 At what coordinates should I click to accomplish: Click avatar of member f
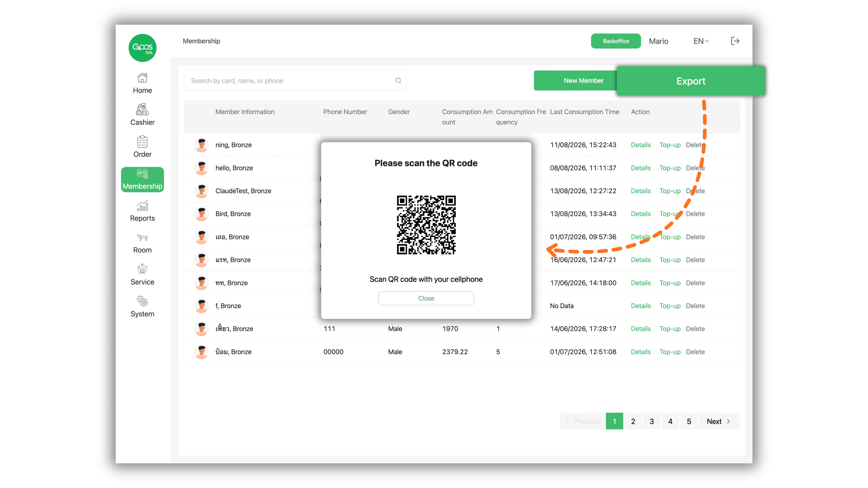point(201,306)
